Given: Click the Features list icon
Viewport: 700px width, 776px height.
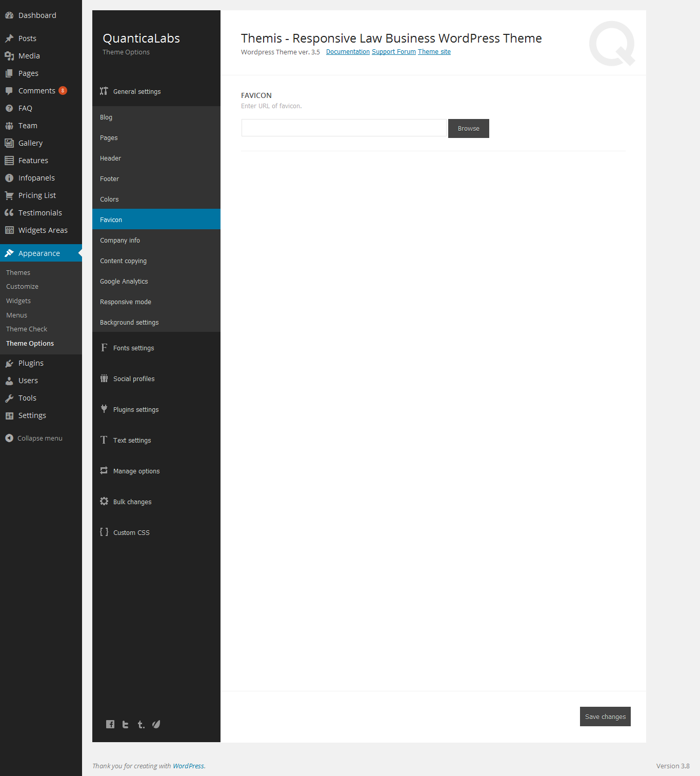Looking at the screenshot, I should 9,161.
